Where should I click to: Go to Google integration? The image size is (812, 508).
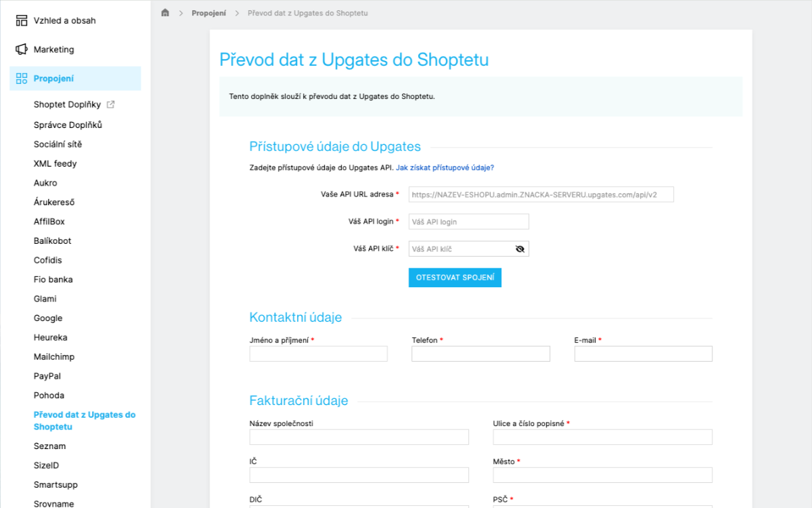click(48, 318)
